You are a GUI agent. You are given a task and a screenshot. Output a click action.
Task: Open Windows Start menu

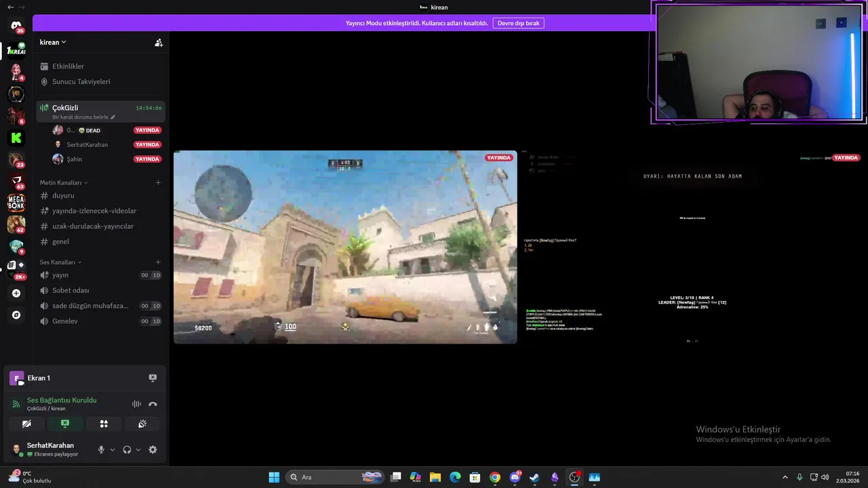(x=274, y=477)
